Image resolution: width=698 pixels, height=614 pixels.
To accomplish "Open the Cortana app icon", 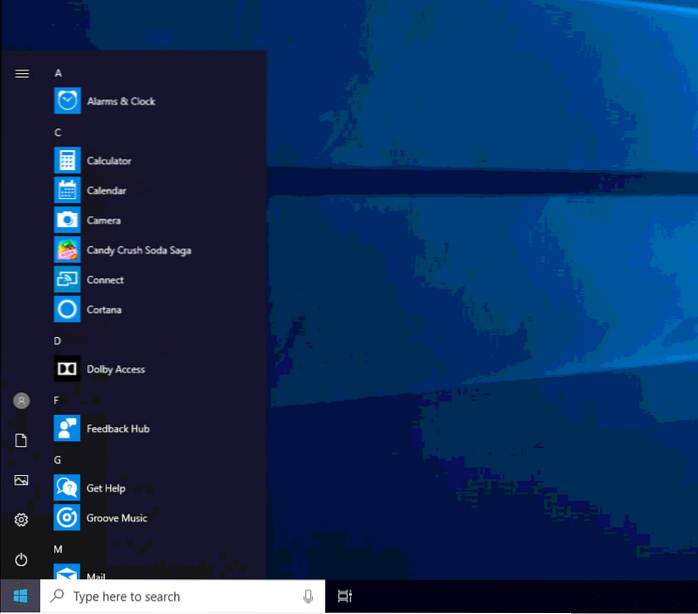I will click(x=67, y=310).
